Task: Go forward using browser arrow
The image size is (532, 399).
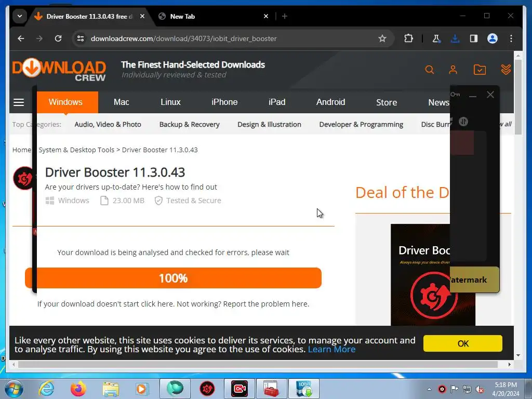Action: [39, 38]
